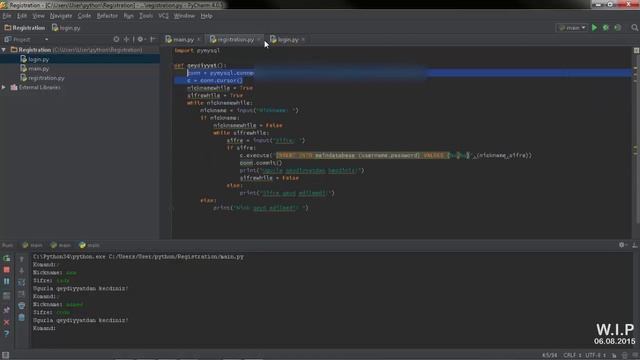Image resolution: width=640 pixels, height=360 pixels.
Task: Click the Registration breadcrumb in navigation bar
Action: [24, 28]
